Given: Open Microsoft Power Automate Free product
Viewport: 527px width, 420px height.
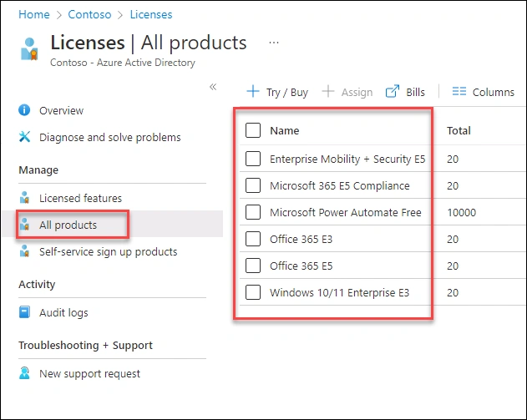Looking at the screenshot, I should click(x=345, y=212).
